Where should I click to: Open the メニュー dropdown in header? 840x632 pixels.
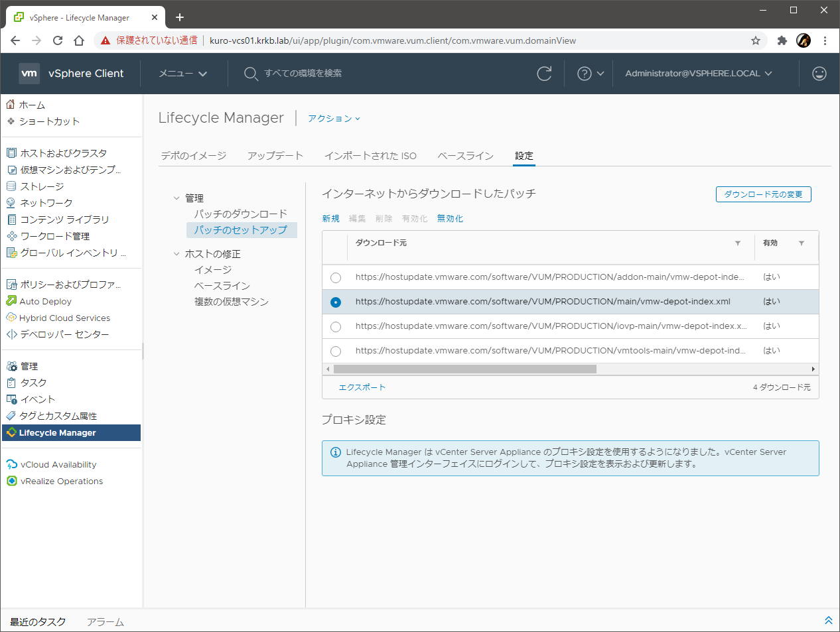(183, 74)
